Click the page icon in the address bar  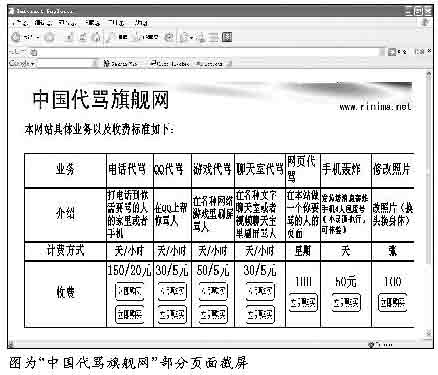[34, 52]
